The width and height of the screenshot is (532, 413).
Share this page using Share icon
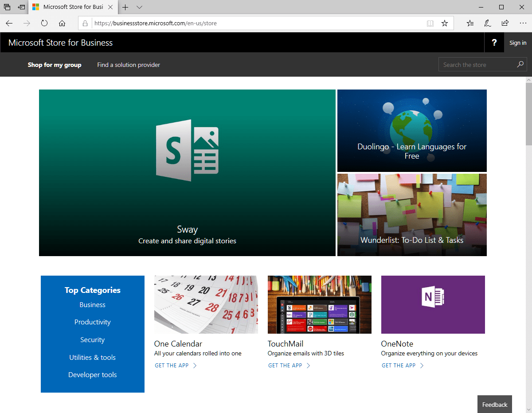505,23
